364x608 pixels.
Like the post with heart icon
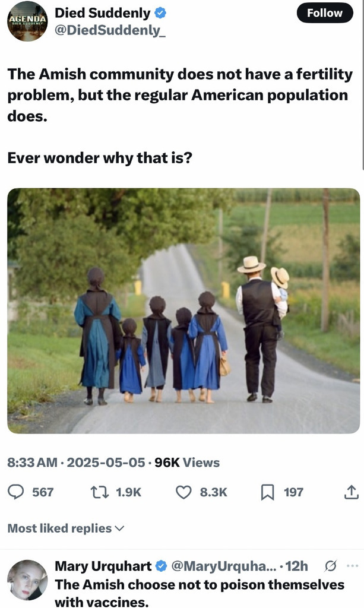click(x=183, y=492)
